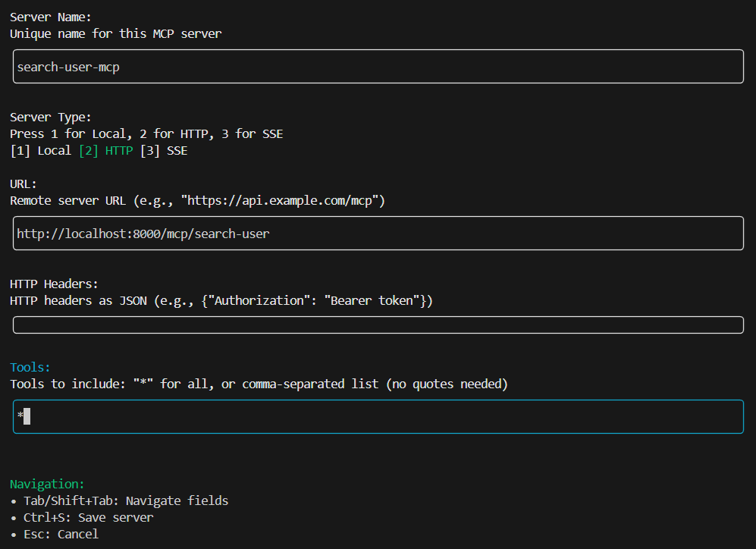Click the green "Navigation:" heading
756x549 pixels.
(47, 484)
